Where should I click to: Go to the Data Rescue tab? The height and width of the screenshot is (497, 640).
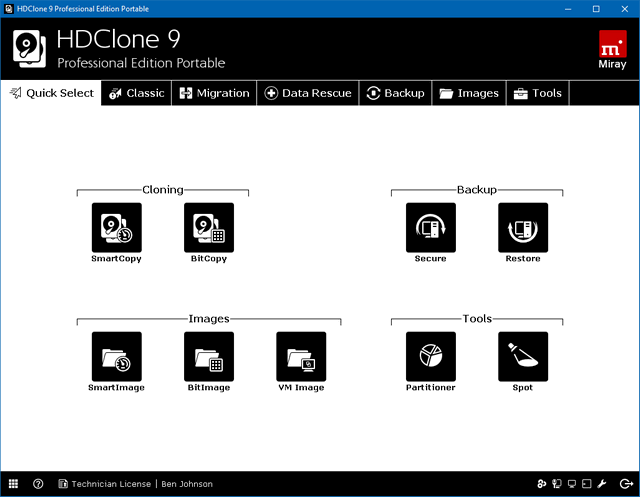click(307, 93)
